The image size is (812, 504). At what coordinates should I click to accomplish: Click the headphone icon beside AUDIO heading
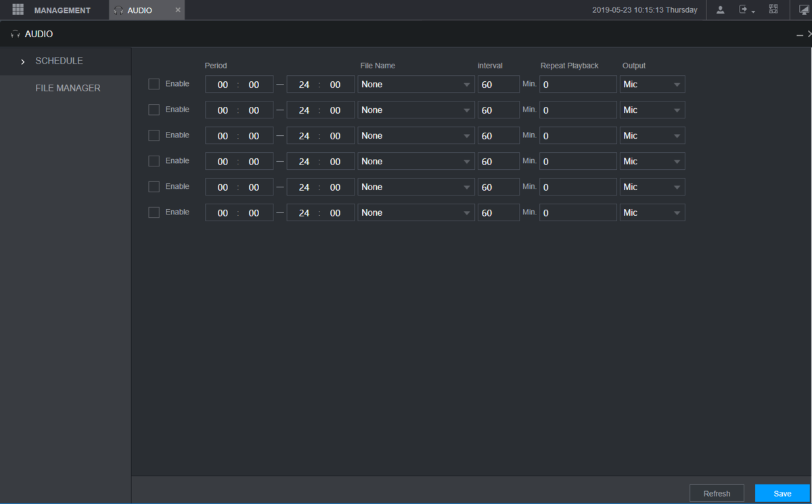coord(16,34)
